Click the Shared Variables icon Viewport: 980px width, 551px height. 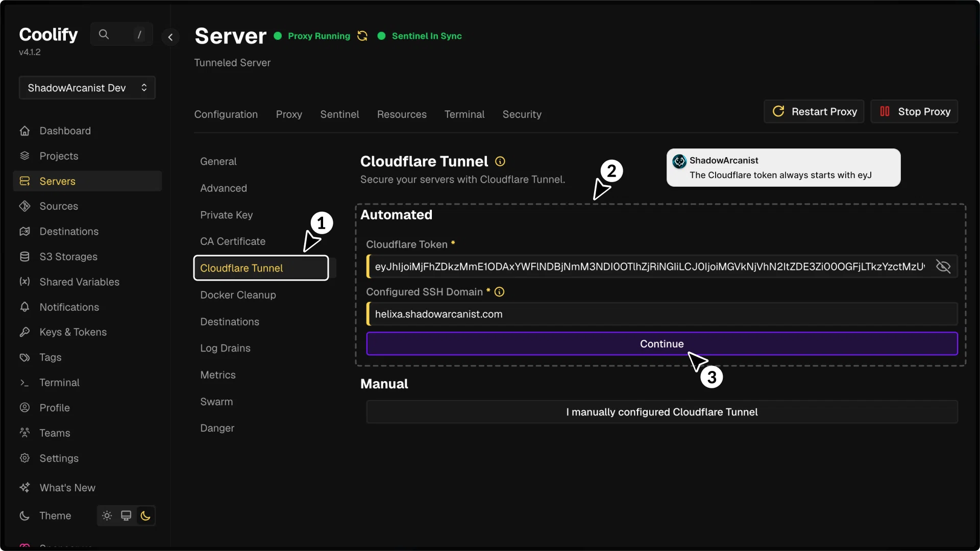pyautogui.click(x=24, y=282)
